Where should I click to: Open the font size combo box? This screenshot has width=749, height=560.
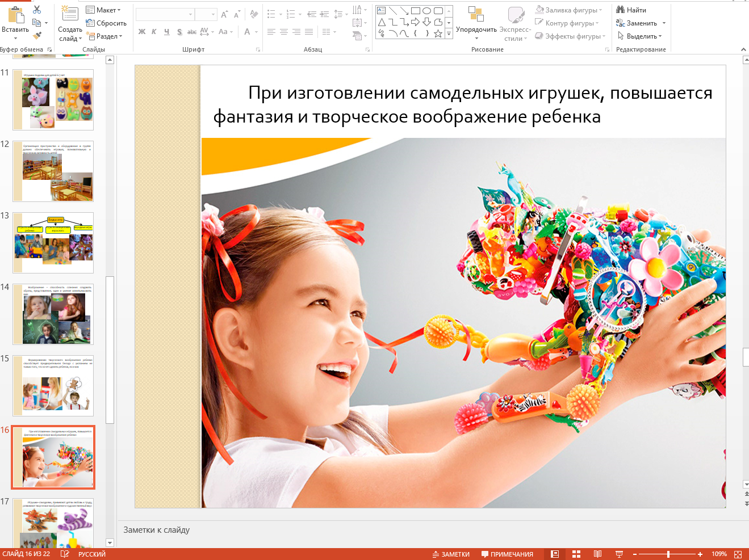(x=206, y=14)
